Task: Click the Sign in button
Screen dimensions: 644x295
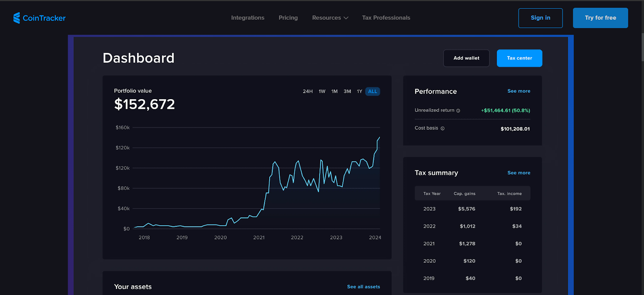Action: click(x=541, y=18)
